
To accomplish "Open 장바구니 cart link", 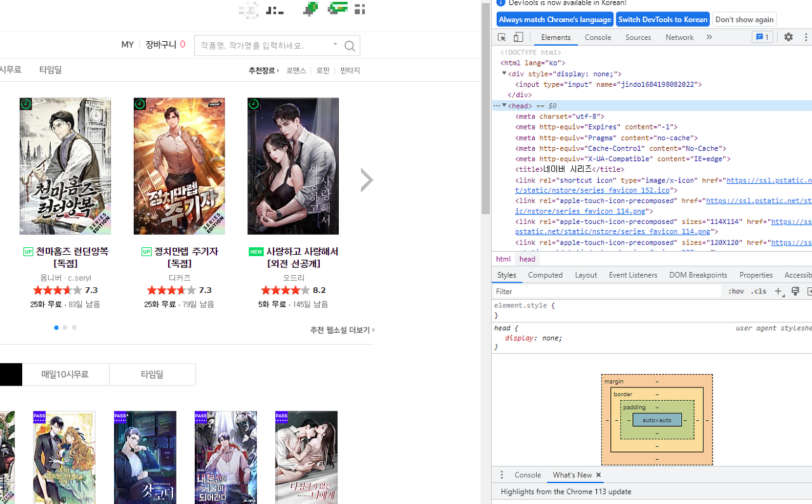I will pos(165,45).
